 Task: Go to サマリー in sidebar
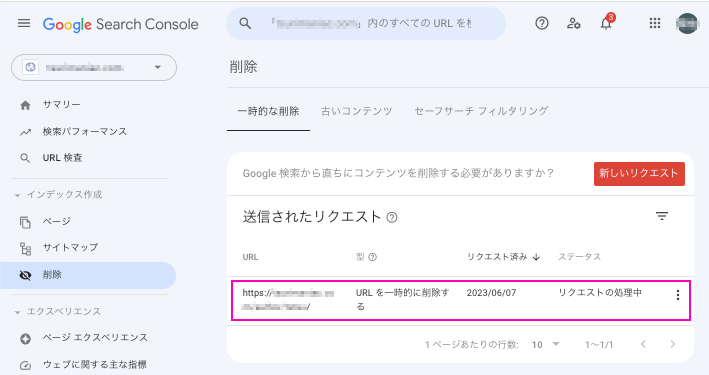click(61, 104)
